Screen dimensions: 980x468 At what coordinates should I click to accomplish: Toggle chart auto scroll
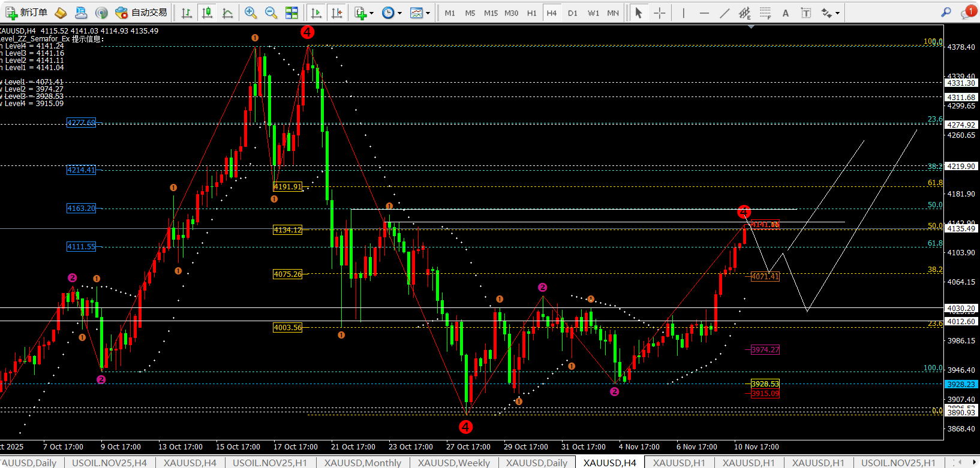click(x=316, y=13)
